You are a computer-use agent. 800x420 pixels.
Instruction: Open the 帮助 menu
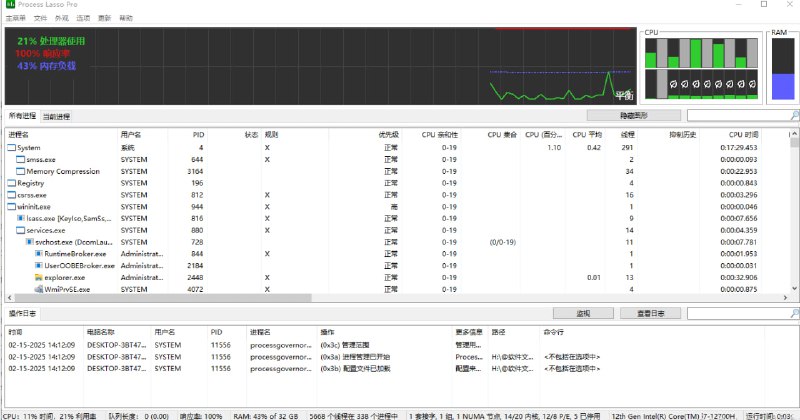click(126, 18)
